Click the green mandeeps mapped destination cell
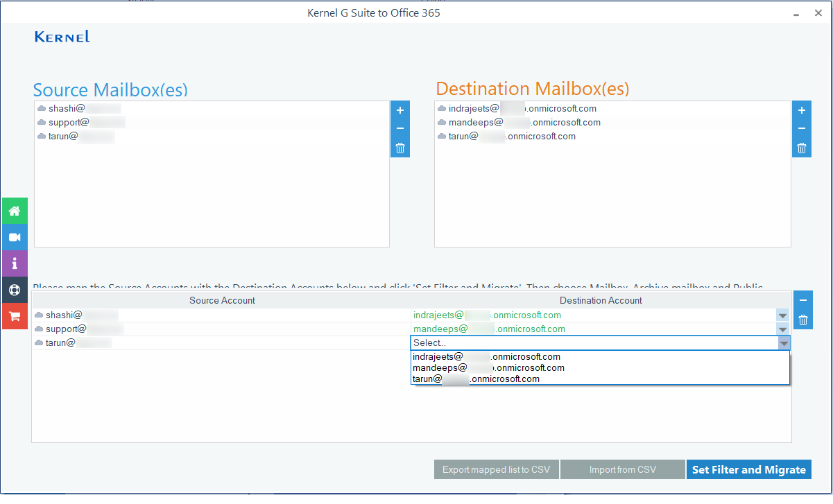 click(594, 329)
